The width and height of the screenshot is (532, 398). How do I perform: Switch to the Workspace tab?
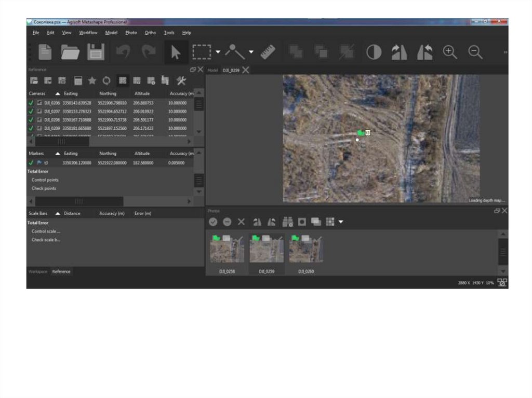click(37, 271)
